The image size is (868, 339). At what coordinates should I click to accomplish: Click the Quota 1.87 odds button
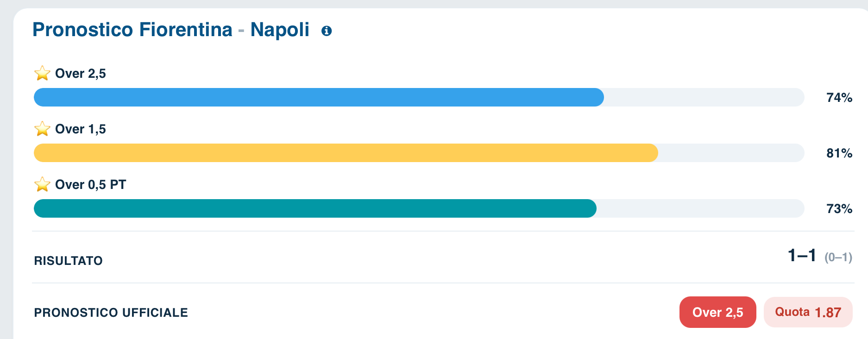808,312
